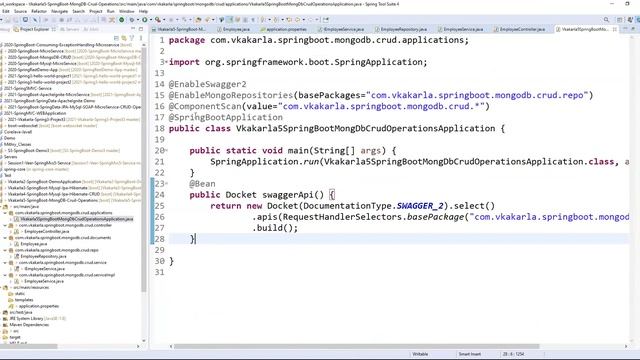The image size is (640, 360).
Task: Click the 28 : 6 : 1254 cursor position status
Action: (513, 354)
